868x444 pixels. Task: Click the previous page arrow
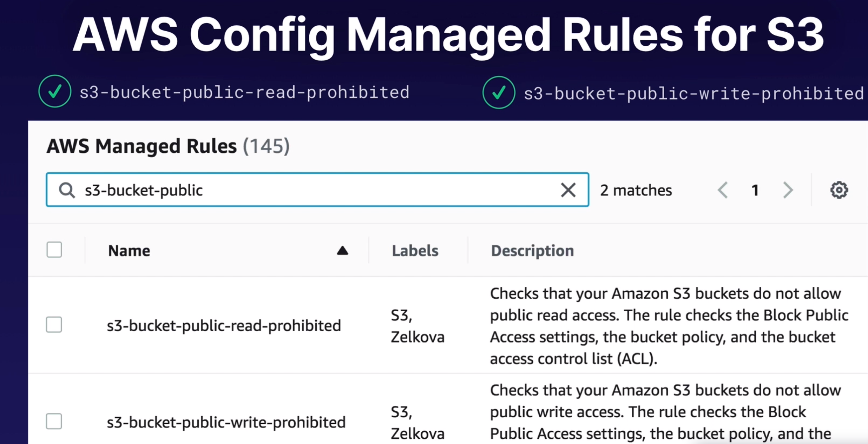point(722,190)
